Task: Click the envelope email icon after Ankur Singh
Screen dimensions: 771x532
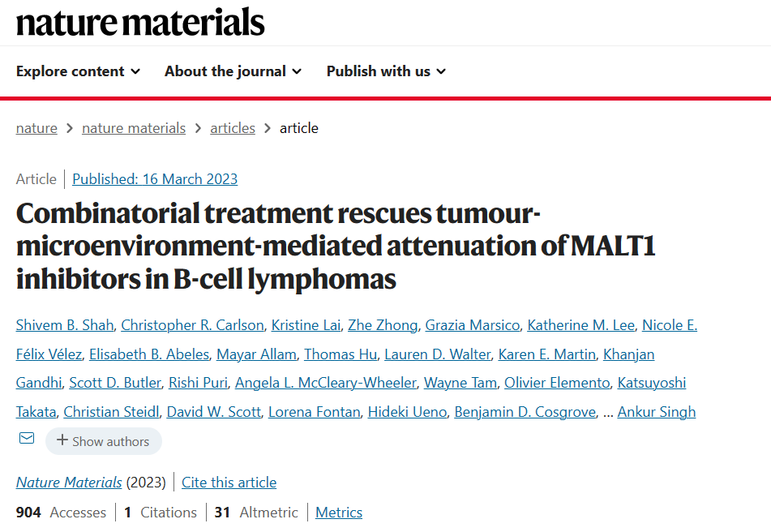Action: click(27, 438)
